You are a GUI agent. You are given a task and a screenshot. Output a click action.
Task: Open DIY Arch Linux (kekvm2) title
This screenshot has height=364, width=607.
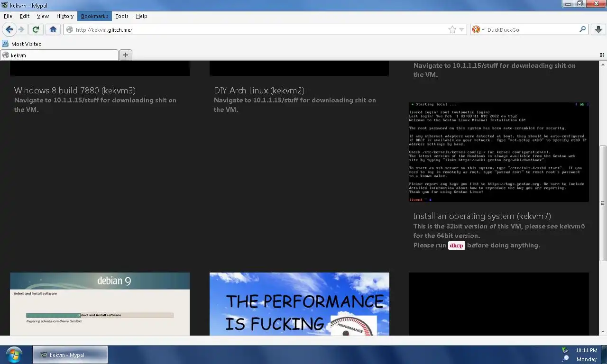pyautogui.click(x=259, y=91)
